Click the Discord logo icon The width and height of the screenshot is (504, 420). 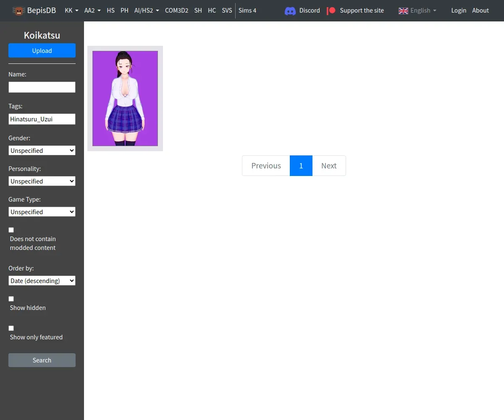click(x=290, y=11)
